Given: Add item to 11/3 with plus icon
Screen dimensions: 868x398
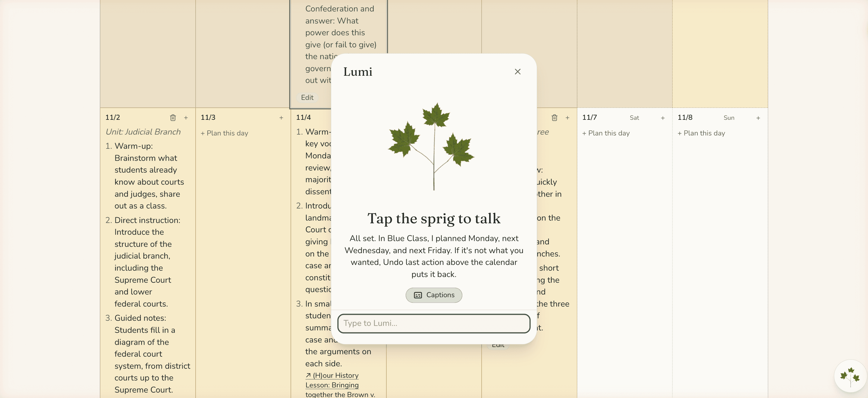Looking at the screenshot, I should pyautogui.click(x=281, y=118).
